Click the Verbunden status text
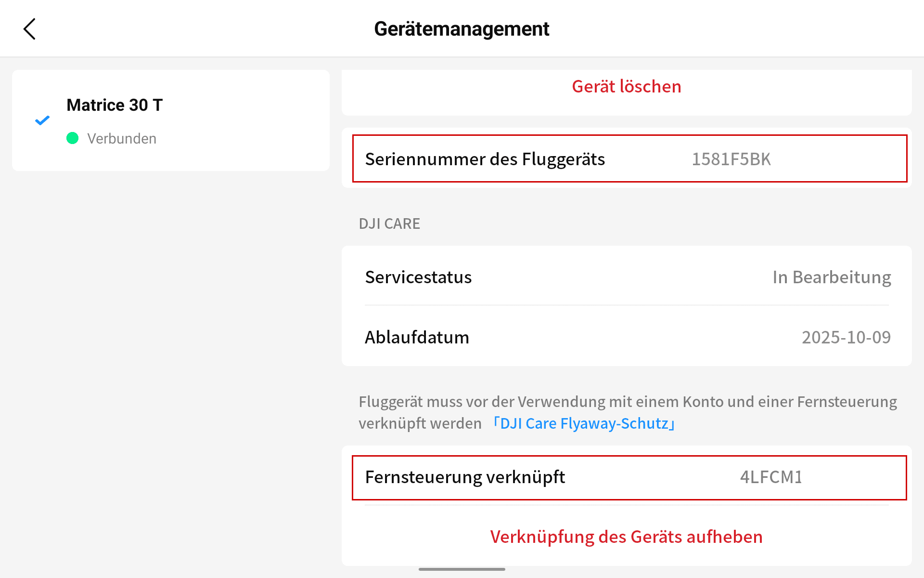This screenshot has height=578, width=924. 122,139
